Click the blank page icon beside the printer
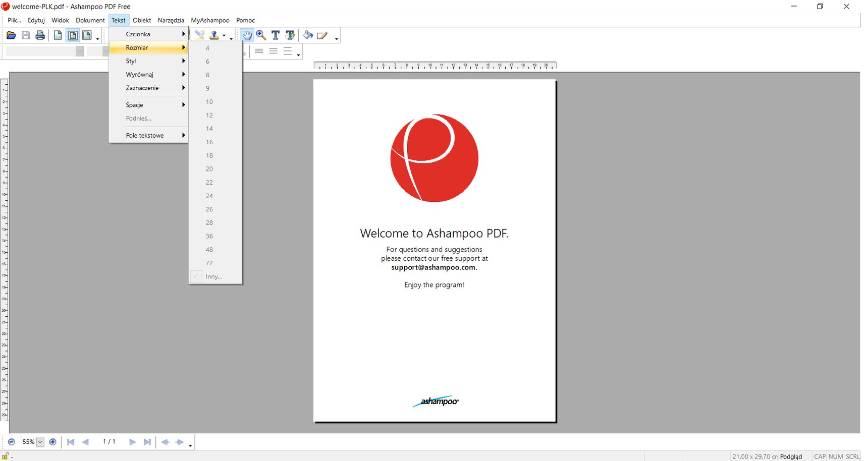Viewport: 868px width, 461px height. pyautogui.click(x=58, y=35)
